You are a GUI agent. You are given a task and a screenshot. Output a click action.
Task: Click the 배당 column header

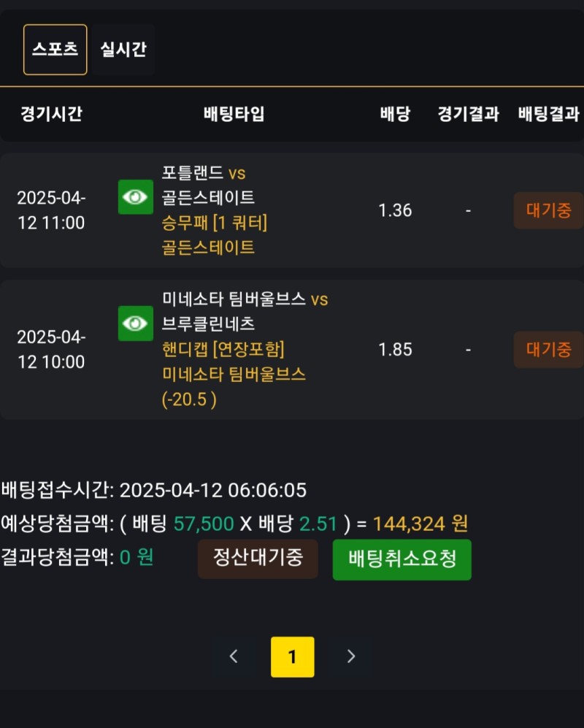[x=395, y=114]
